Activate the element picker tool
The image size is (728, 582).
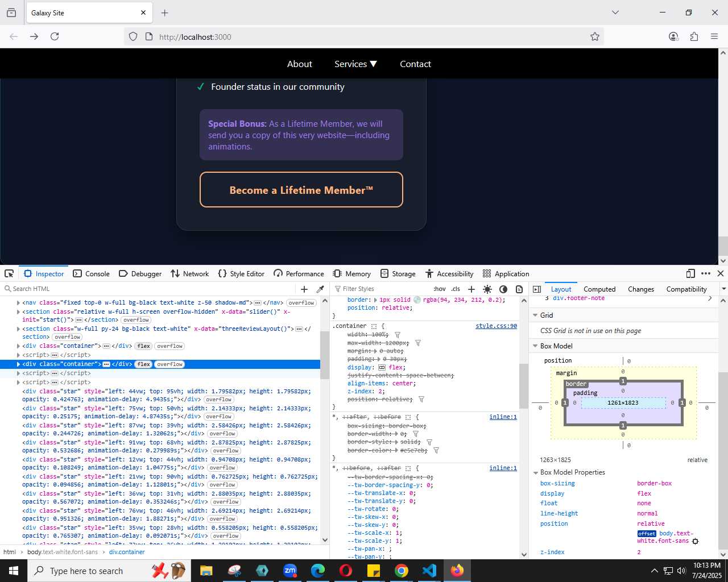tap(9, 273)
